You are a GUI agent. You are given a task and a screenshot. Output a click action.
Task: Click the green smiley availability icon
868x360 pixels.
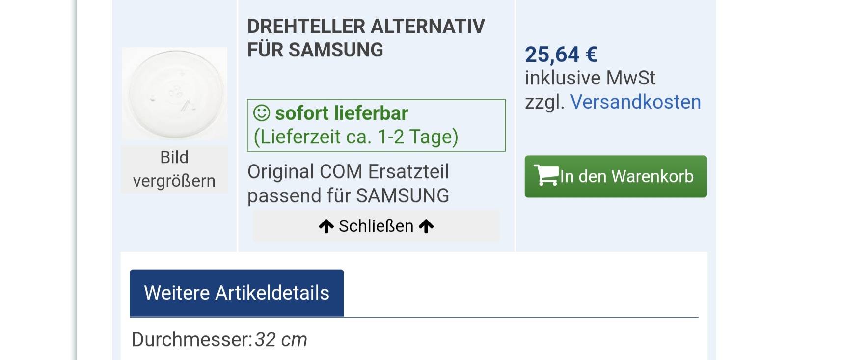coord(262,113)
